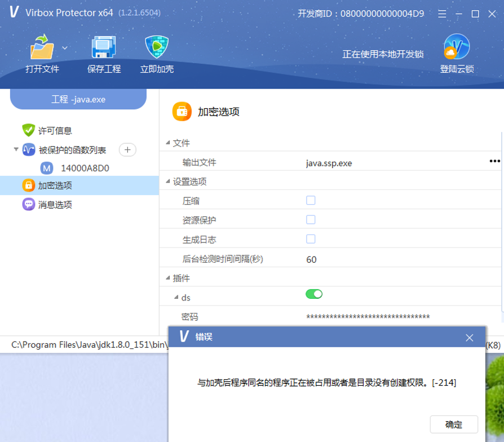The width and height of the screenshot is (504, 442).
Task: Click the version number (1.2.1.6504)
Action: 139,13
